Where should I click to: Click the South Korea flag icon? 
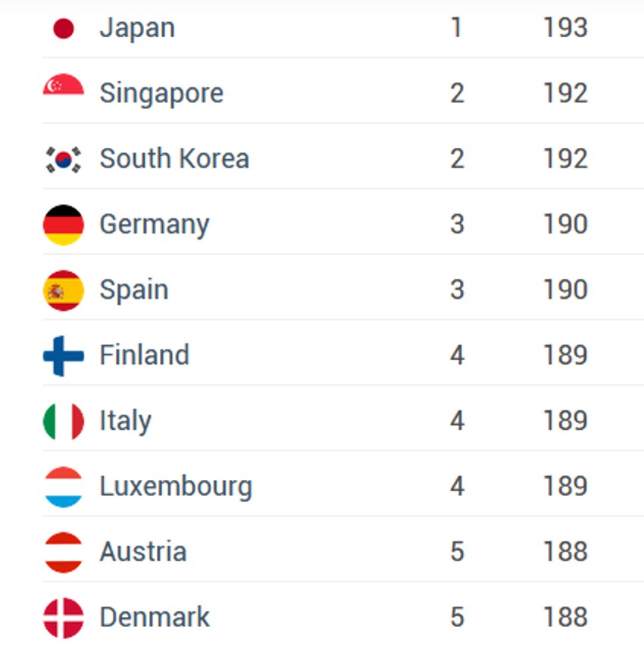pyautogui.click(x=64, y=159)
